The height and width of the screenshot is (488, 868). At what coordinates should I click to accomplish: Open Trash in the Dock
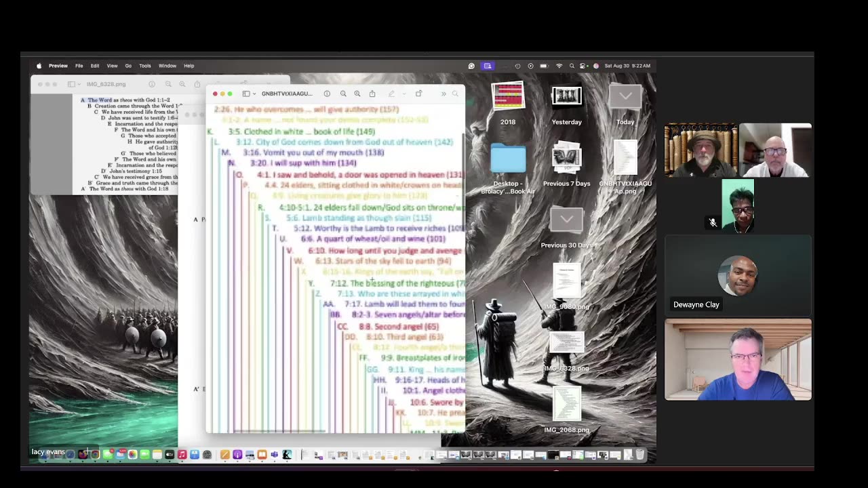click(x=639, y=455)
